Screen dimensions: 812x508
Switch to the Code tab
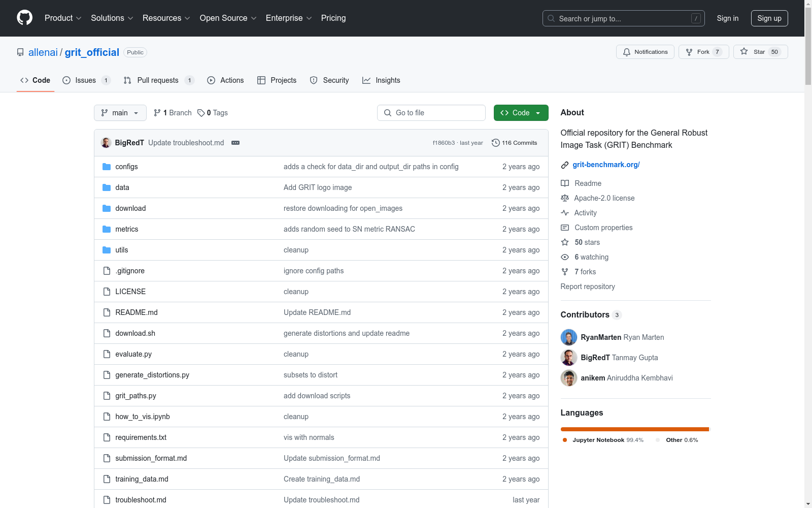pyautogui.click(x=36, y=80)
